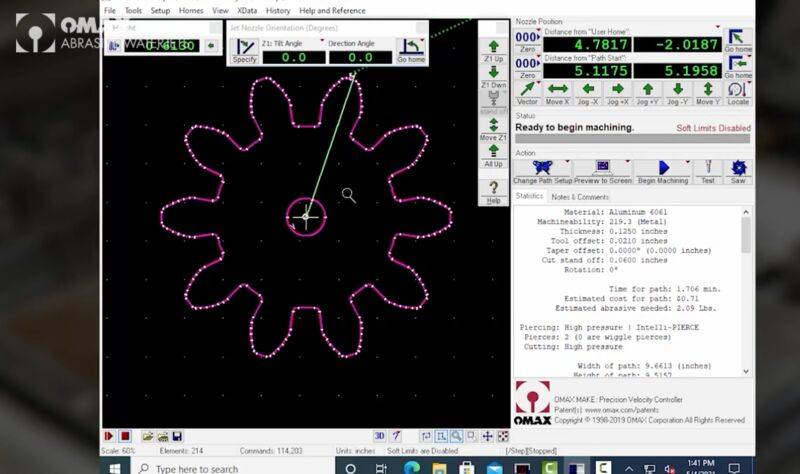Click the Specify tilt angle button
The image size is (800, 474).
tap(244, 50)
